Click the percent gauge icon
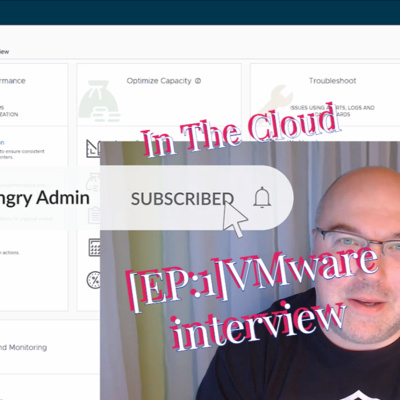Image resolution: width=400 pixels, height=400 pixels. [94, 280]
